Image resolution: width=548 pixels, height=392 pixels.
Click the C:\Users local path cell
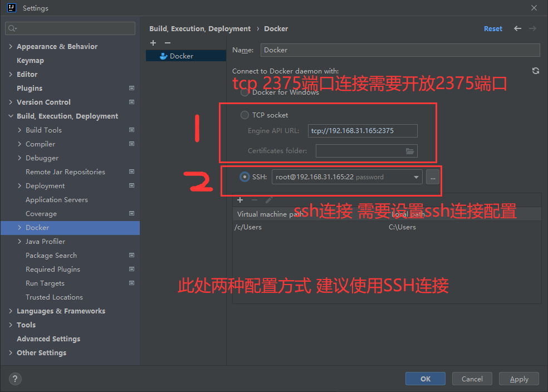click(x=402, y=227)
